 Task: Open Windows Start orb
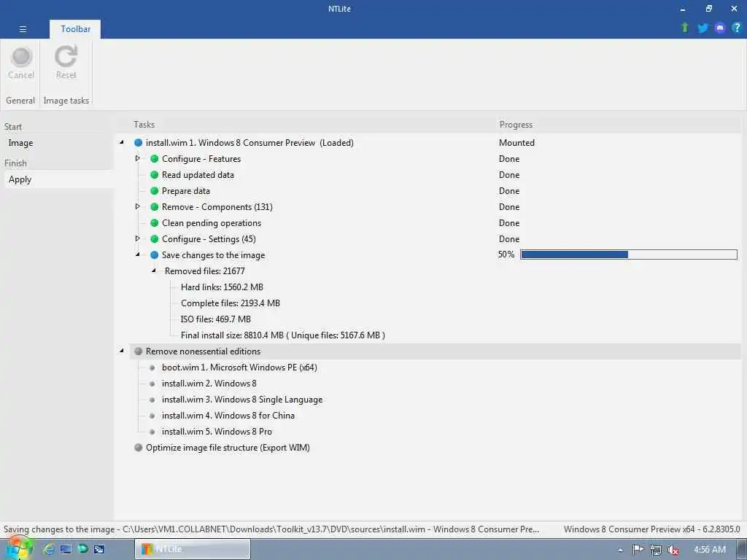click(x=18, y=548)
